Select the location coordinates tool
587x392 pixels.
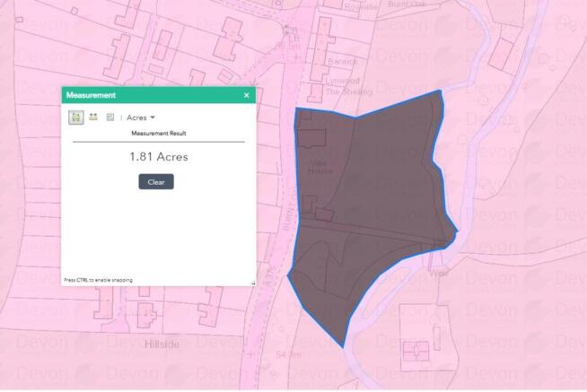click(x=110, y=117)
